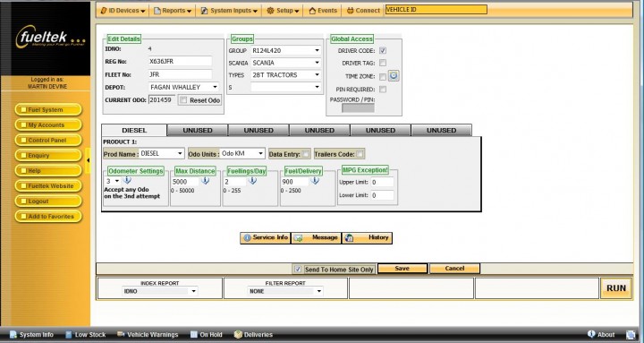Click info icon in Odometer Settings box
This screenshot has width=644, height=343.
127,180
